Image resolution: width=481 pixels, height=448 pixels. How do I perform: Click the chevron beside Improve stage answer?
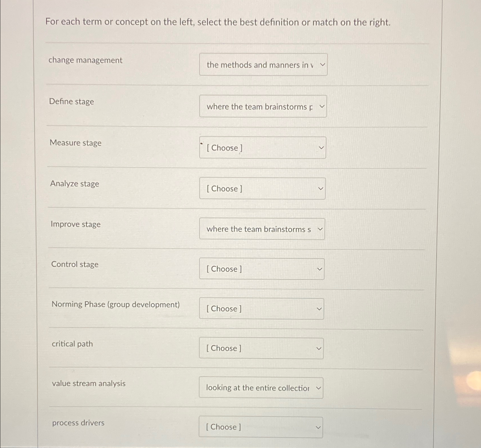point(320,229)
